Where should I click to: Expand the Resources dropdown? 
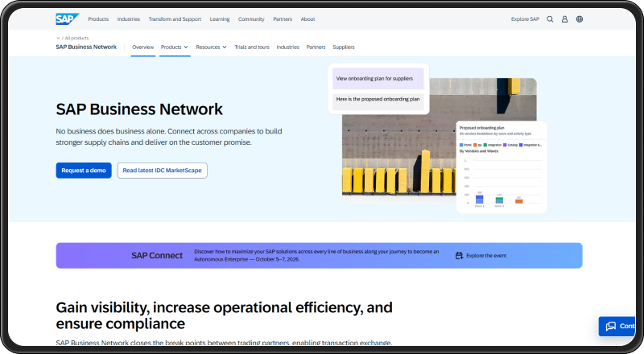pyautogui.click(x=211, y=47)
